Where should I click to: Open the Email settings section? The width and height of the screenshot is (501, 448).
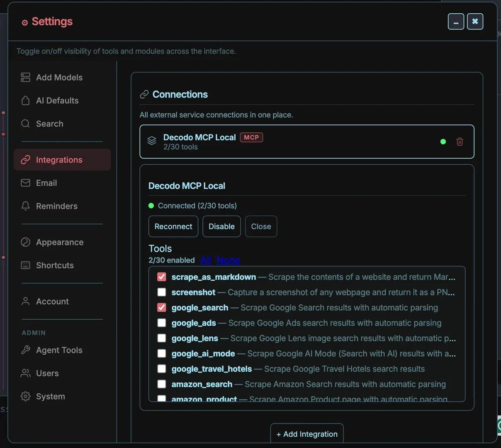pyautogui.click(x=62, y=183)
